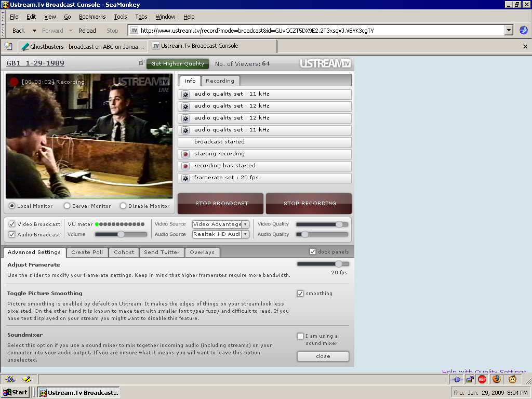Open the Forward button history dropdown arrow
532x399 pixels.
71,31
